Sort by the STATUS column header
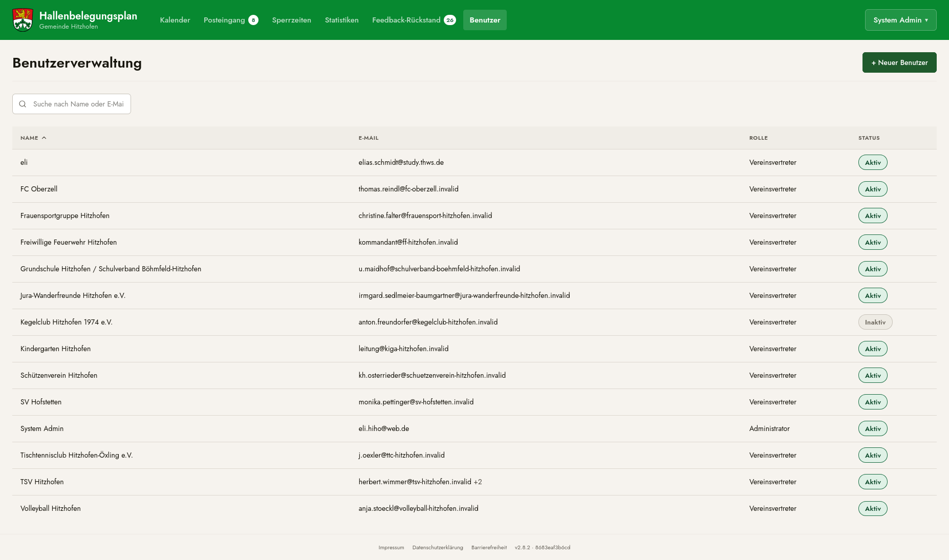 point(869,138)
